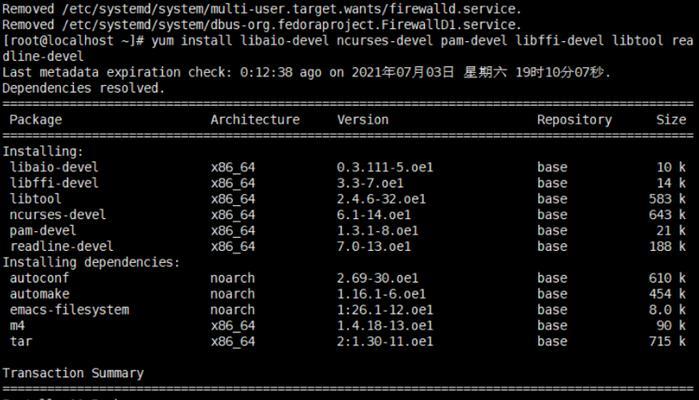Viewport: 699px width, 400px height.
Task: Click the Transaction Summary heading
Action: (73, 373)
